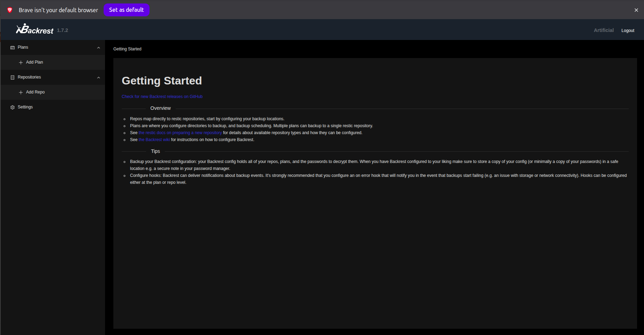Click the Plans calendar icon
The height and width of the screenshot is (335, 644).
[13, 48]
